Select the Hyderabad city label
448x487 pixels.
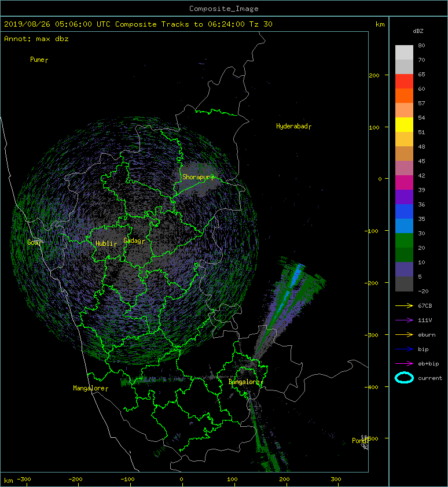point(292,126)
